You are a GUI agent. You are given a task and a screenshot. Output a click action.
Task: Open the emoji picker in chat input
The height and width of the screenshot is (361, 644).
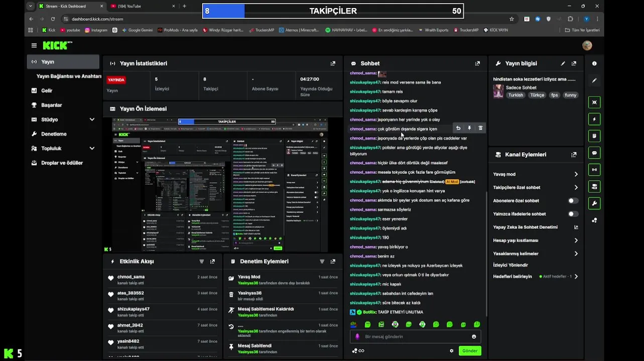pos(474,336)
